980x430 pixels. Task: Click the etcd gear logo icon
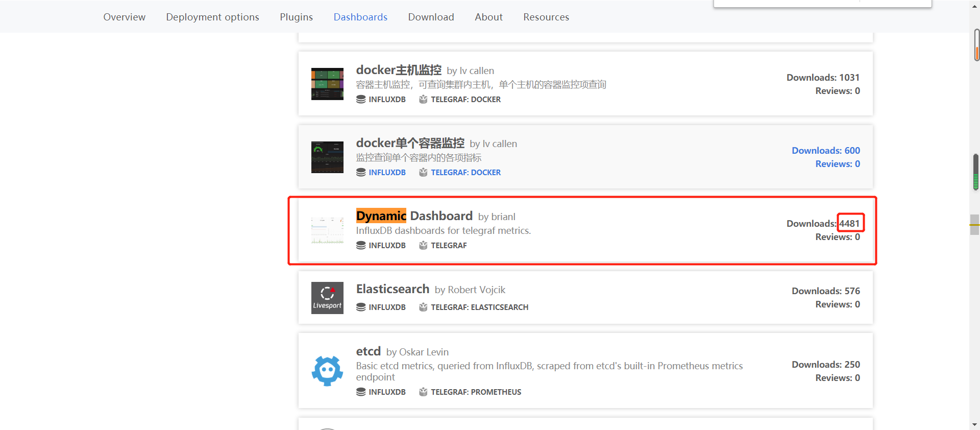pyautogui.click(x=327, y=371)
